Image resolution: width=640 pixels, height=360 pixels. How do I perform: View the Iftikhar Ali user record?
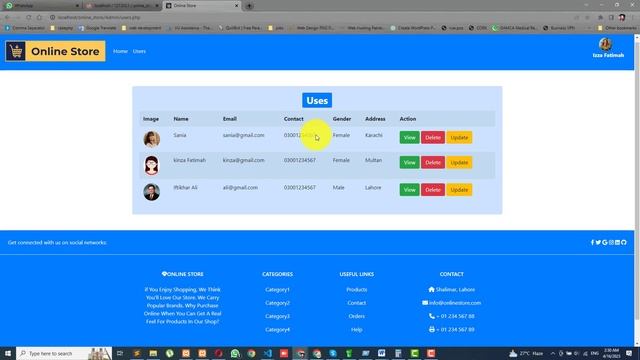409,190
